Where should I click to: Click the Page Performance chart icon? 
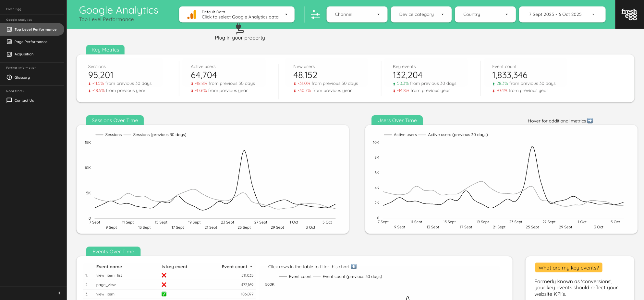pyautogui.click(x=9, y=42)
